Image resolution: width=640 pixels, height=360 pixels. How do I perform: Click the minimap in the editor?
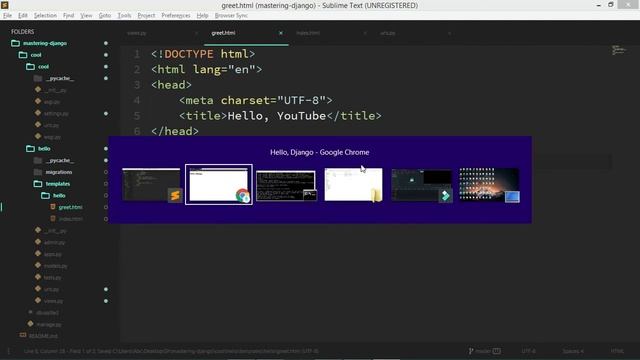tap(619, 50)
